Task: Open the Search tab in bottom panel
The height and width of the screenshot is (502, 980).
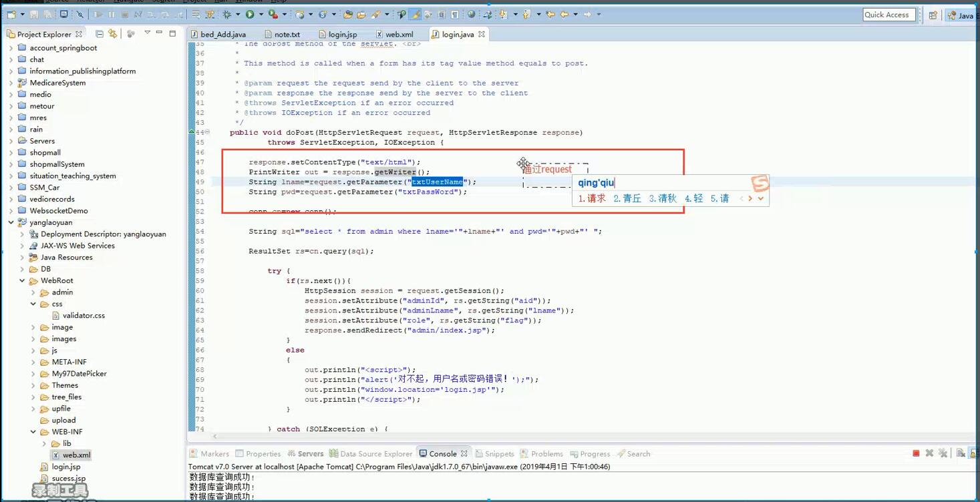Action: click(633, 454)
